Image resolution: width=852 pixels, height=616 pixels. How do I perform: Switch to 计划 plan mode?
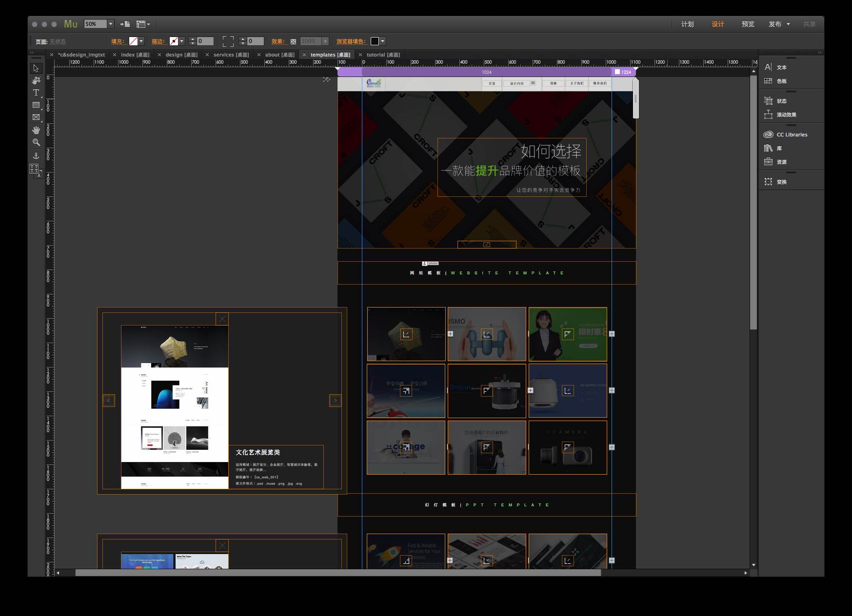(688, 24)
